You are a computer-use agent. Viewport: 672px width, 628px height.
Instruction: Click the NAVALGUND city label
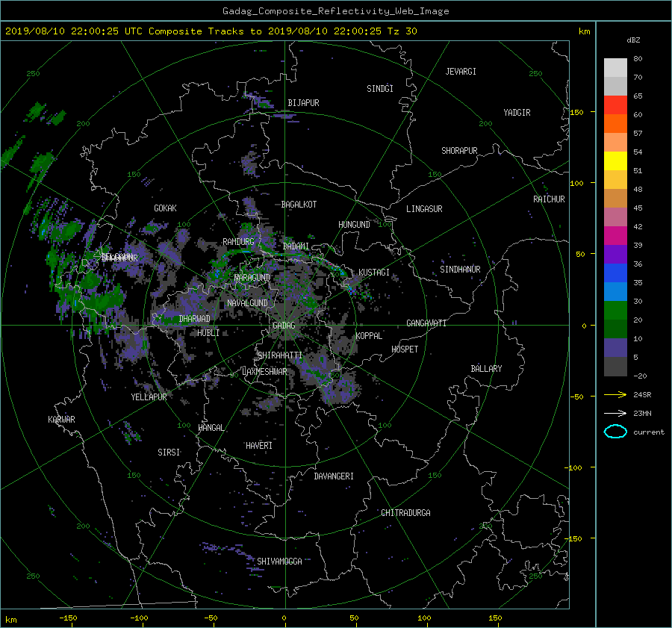[247, 303]
